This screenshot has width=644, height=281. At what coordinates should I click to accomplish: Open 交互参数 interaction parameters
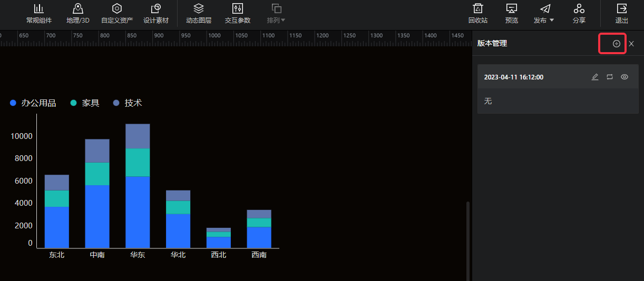pyautogui.click(x=238, y=14)
